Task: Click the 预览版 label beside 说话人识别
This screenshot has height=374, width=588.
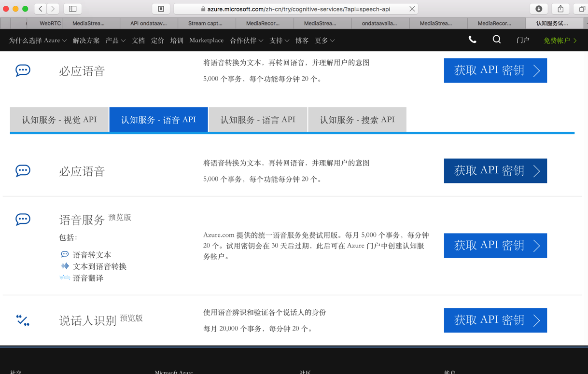Action: pyautogui.click(x=131, y=319)
